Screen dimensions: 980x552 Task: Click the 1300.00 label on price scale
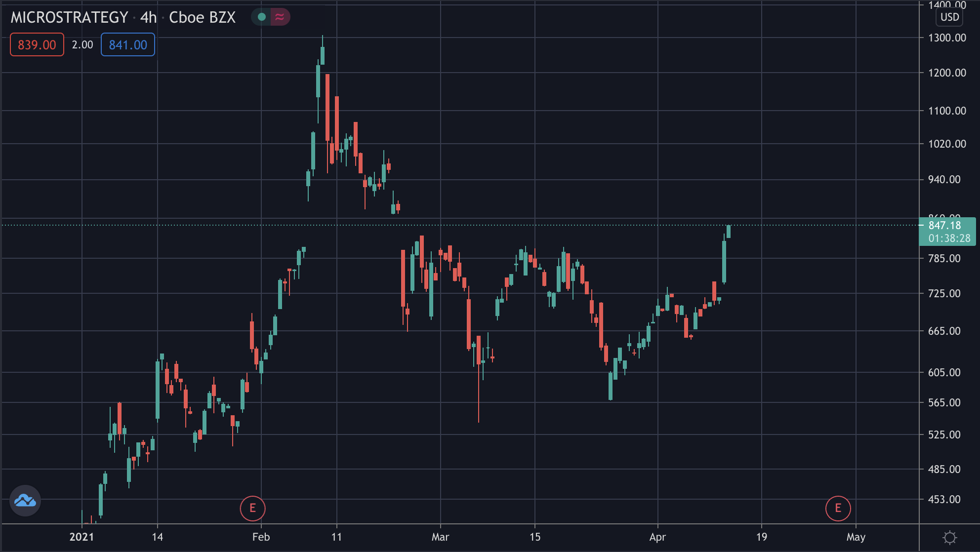[947, 38]
